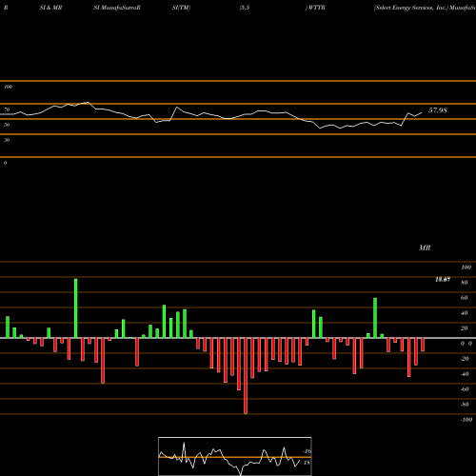The width and height of the screenshot is (476, 476).
Task: Click the WTTR ticker text in header
Action: pos(316,8)
